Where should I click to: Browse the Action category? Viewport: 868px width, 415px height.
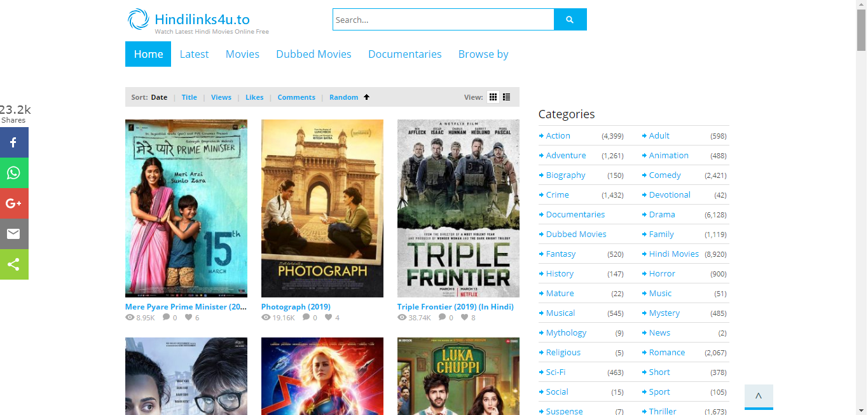558,135
